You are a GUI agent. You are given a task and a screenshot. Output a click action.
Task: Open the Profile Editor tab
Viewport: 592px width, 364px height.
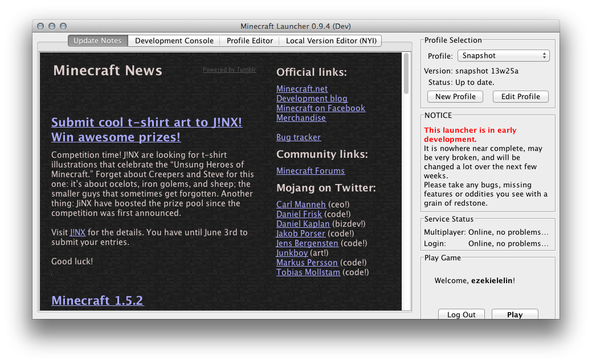(x=250, y=41)
